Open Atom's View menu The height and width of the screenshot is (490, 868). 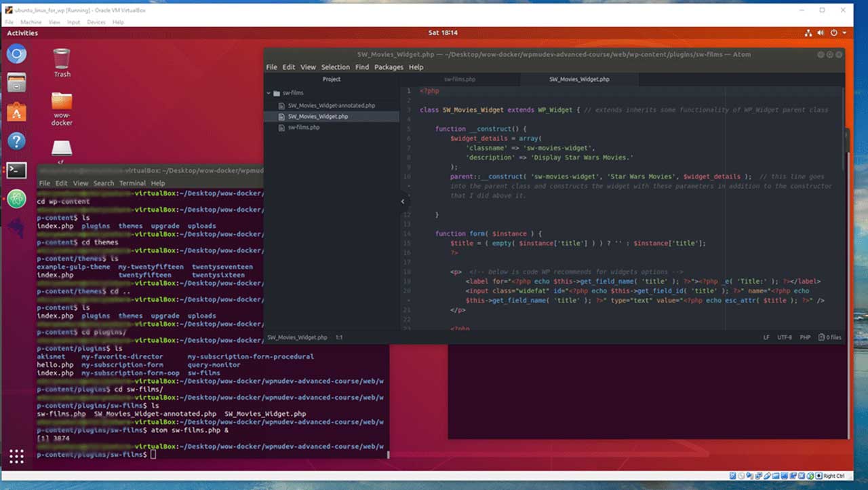[309, 67]
